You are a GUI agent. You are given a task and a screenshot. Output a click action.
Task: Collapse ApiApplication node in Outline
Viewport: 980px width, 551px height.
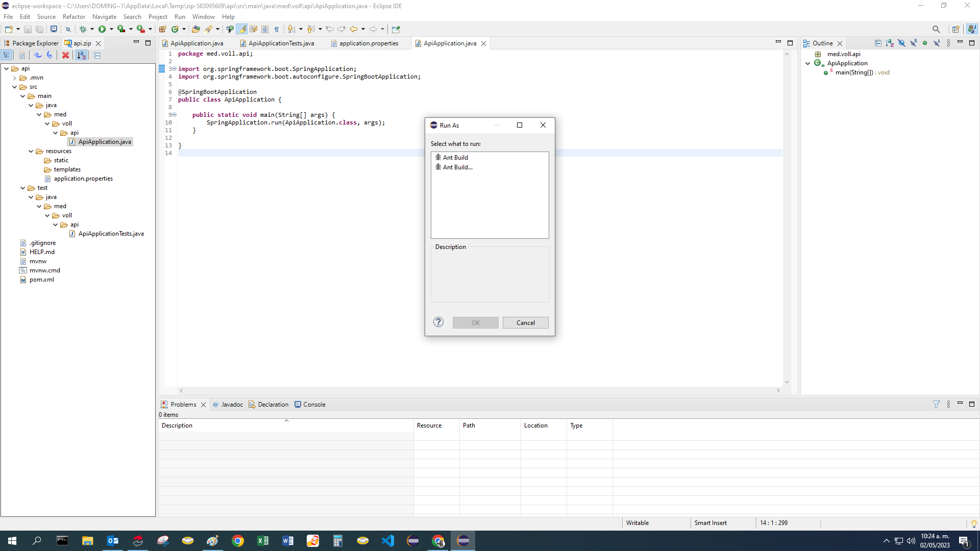808,63
